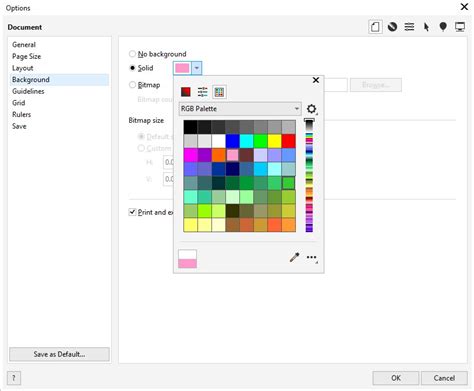Open the solid color dropdown arrow
Viewport: 474px width, 391px height.
(197, 68)
